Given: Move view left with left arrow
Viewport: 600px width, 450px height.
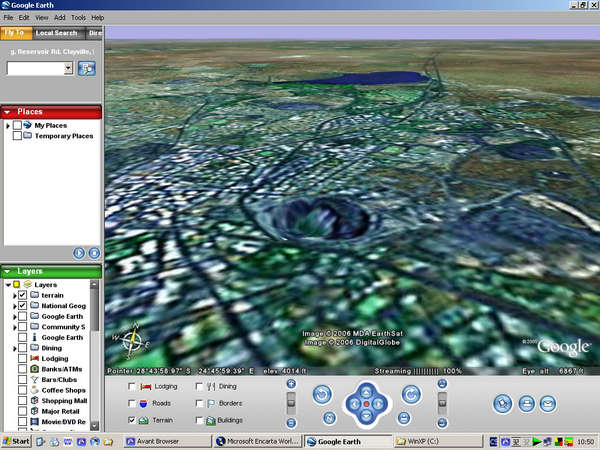Looking at the screenshot, I should point(354,404).
